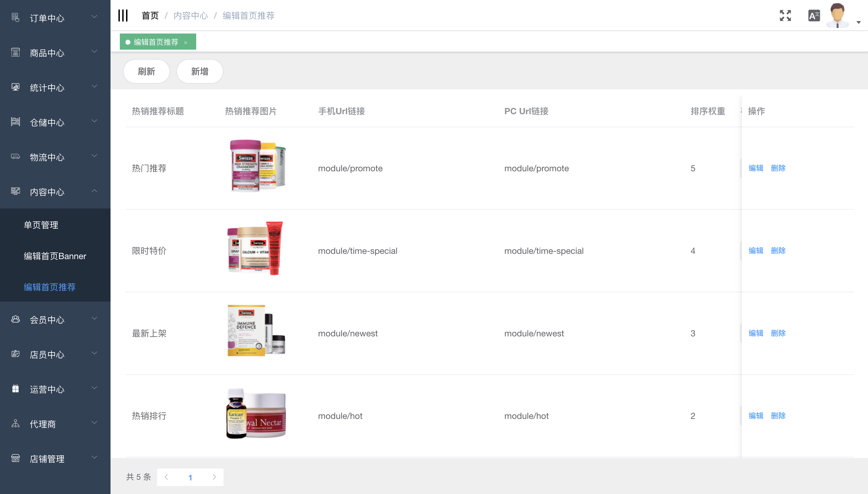Open 编辑首页Banner submenu item
Image resolution: width=868 pixels, height=494 pixels.
click(x=55, y=256)
